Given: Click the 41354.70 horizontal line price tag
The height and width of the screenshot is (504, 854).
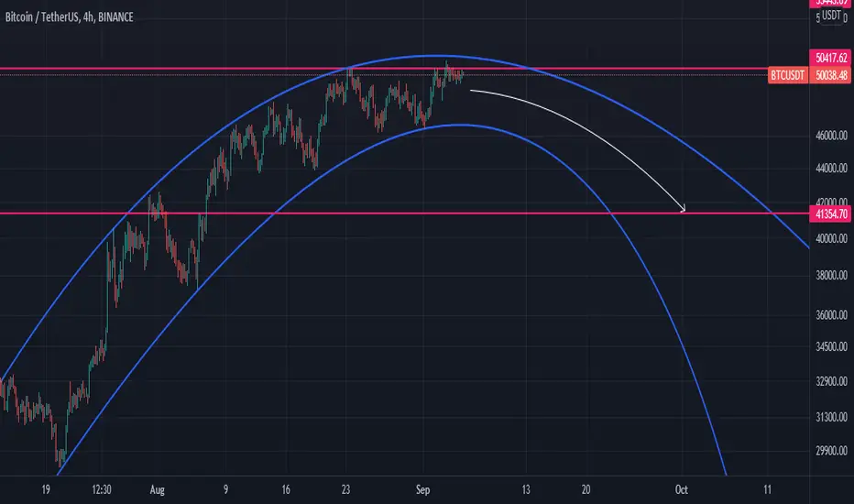Looking at the screenshot, I should (831, 214).
